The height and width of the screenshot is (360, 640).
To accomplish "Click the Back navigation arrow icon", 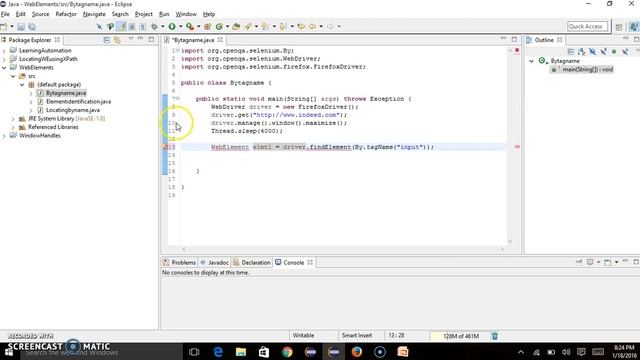I will pyautogui.click(x=312, y=27).
